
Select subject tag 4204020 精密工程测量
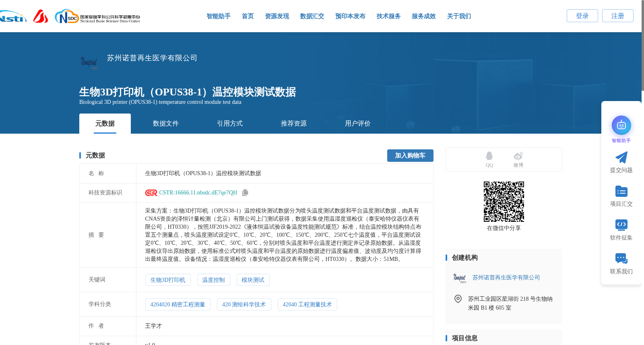point(178,304)
